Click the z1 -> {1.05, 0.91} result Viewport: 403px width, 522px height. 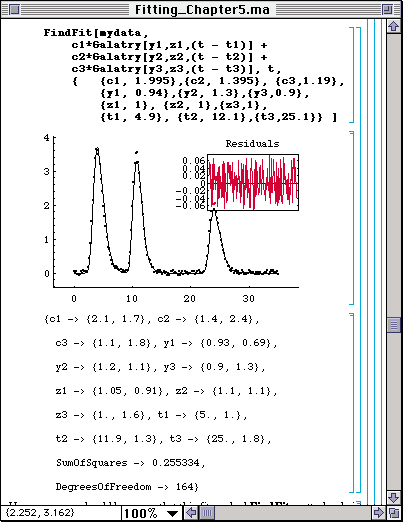pos(110,391)
